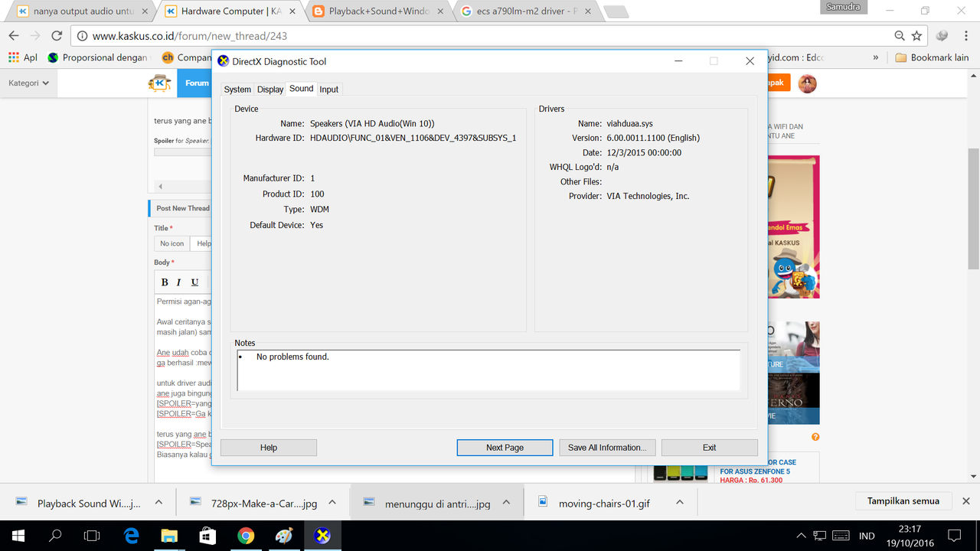This screenshot has height=551, width=980.
Task: Open 'Proporsional dengan' bookmark
Action: click(97, 57)
